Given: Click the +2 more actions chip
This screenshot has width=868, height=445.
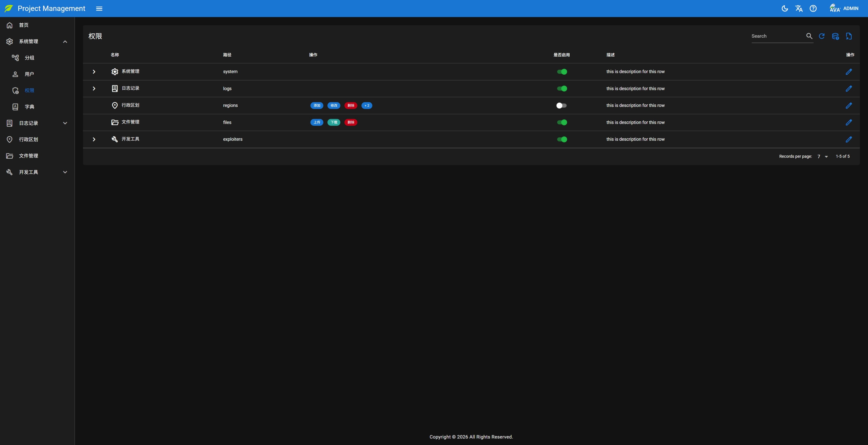Looking at the screenshot, I should point(367,105).
